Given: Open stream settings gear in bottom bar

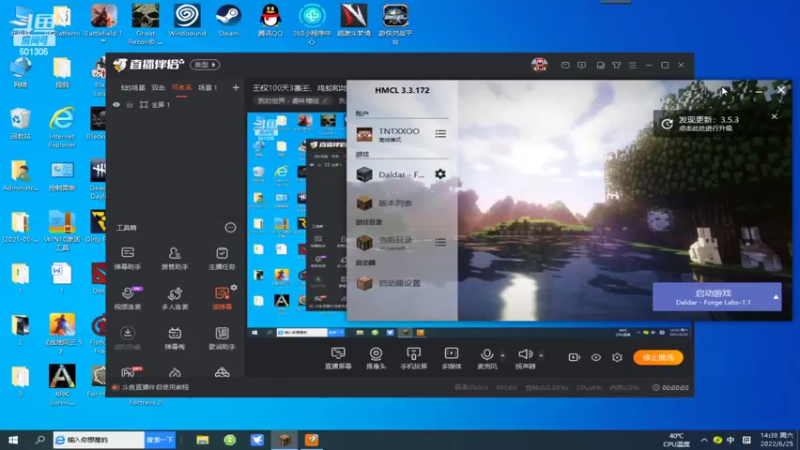Looking at the screenshot, I should [x=617, y=357].
